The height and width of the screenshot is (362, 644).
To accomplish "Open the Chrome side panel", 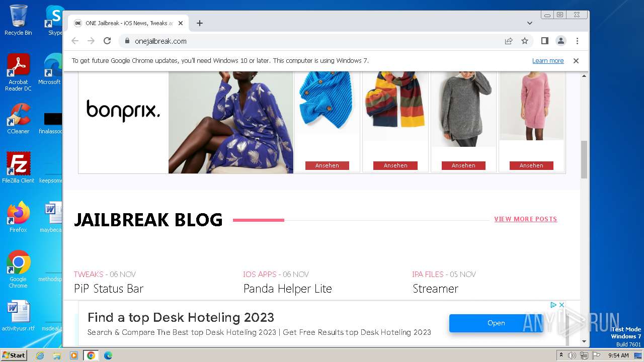I will pos(545,41).
